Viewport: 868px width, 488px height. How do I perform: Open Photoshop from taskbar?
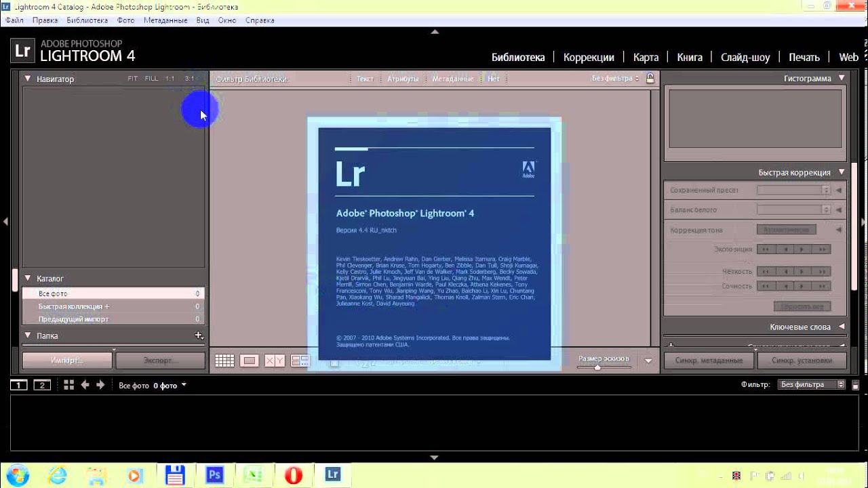[215, 475]
